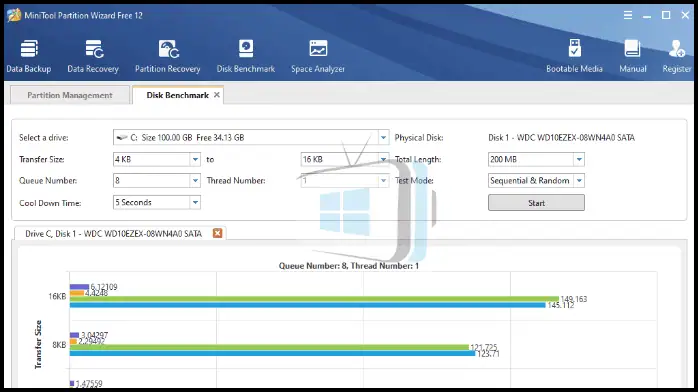Expand the Queue Number dropdown
Screen dimensions: 698x392
click(x=195, y=181)
